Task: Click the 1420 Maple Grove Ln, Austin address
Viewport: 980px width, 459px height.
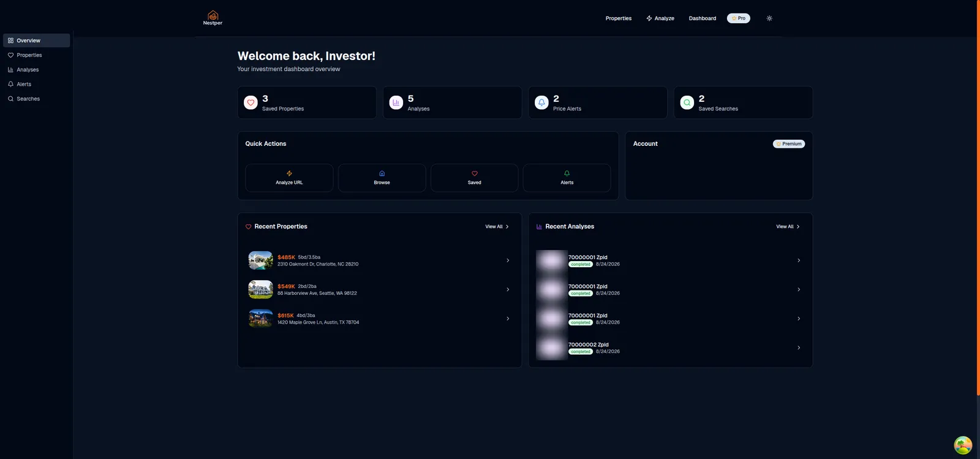Action: coord(318,322)
